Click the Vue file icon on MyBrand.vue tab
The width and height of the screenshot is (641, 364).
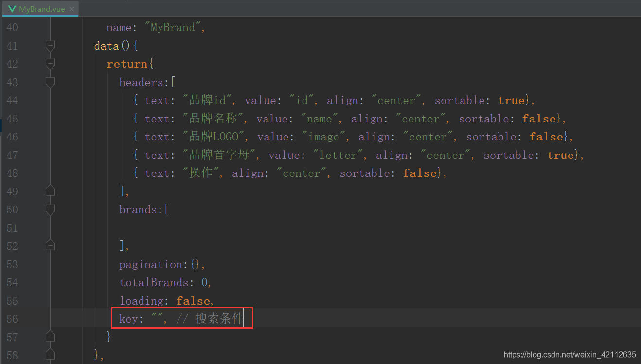coord(11,9)
